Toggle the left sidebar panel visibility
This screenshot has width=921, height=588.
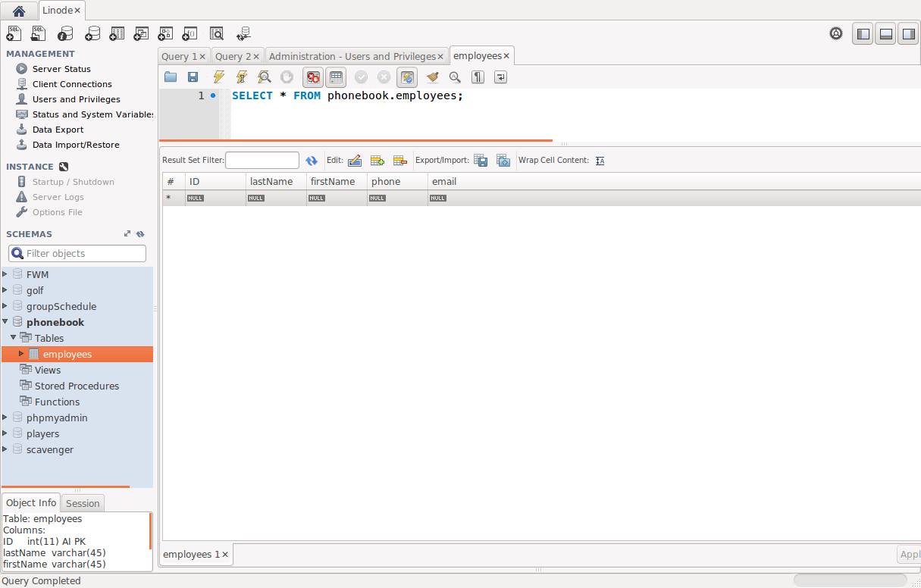pos(862,34)
